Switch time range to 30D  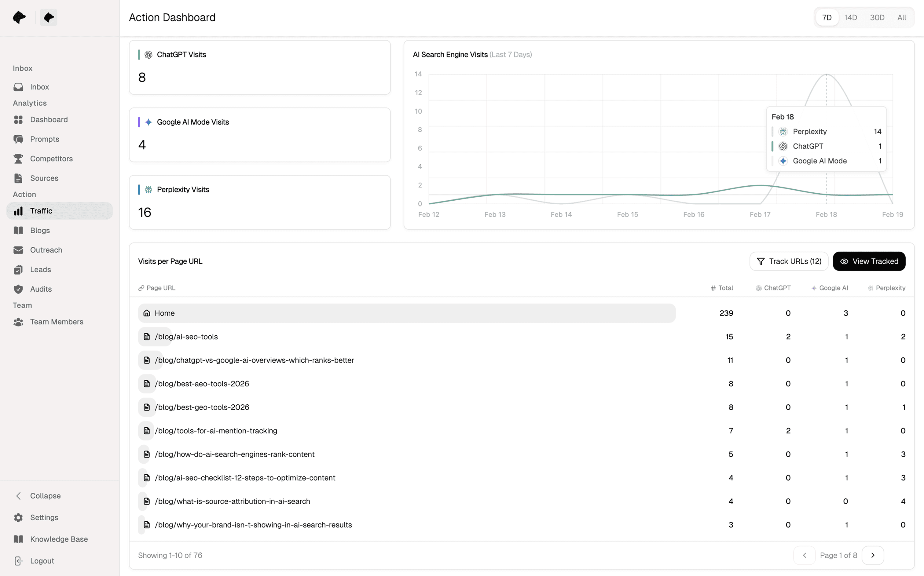pos(877,17)
